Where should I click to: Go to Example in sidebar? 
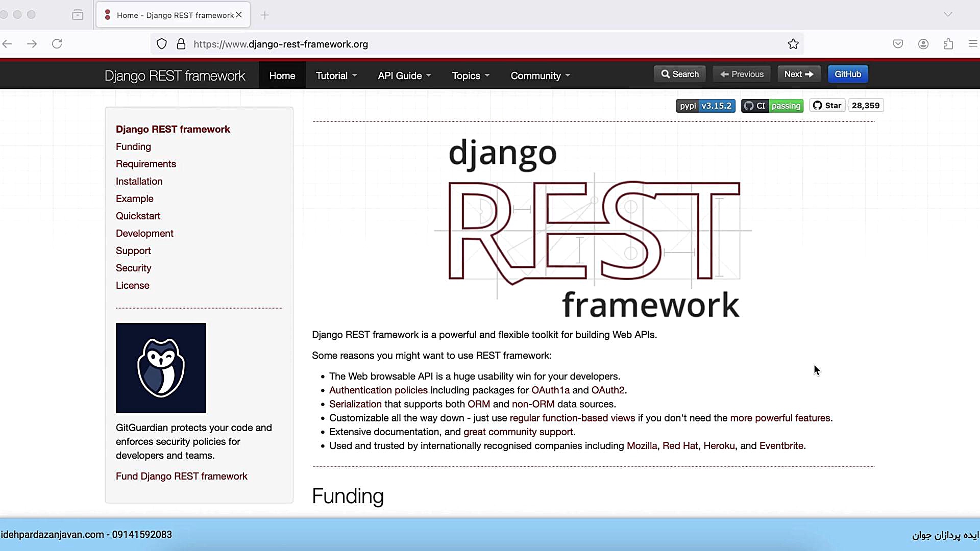[x=134, y=198]
